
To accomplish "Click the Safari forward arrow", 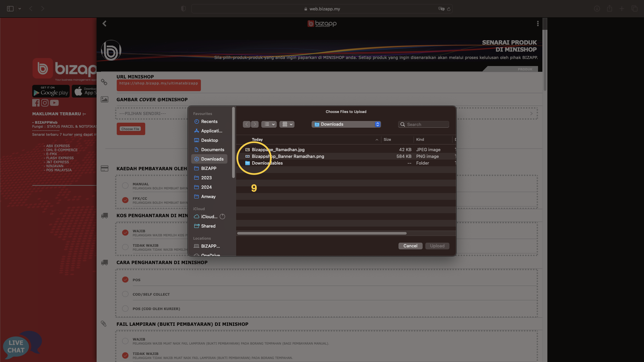I will point(43,9).
